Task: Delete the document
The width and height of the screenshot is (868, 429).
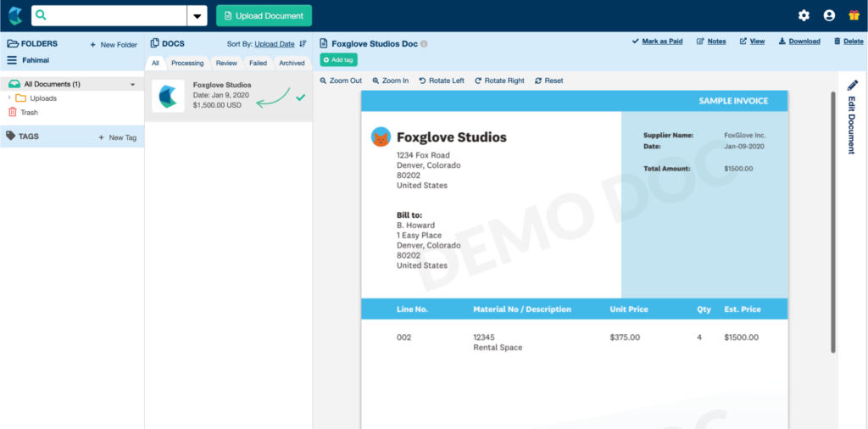Action: coord(849,41)
